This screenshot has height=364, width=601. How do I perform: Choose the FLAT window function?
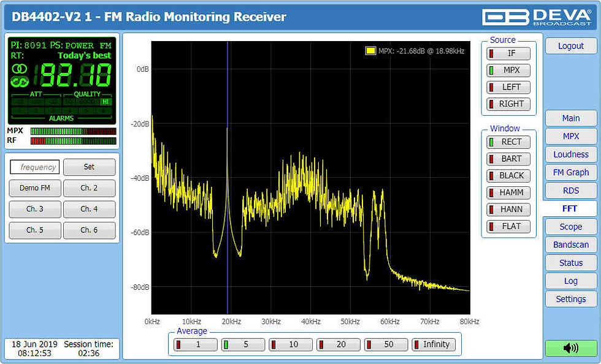(x=508, y=227)
